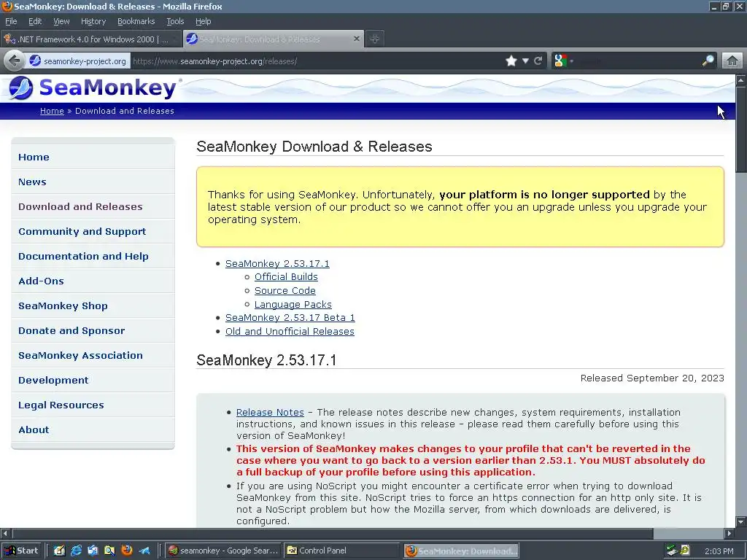Viewport: 747px width, 560px height.
Task: Go to News in the sidebar
Action: coord(32,182)
